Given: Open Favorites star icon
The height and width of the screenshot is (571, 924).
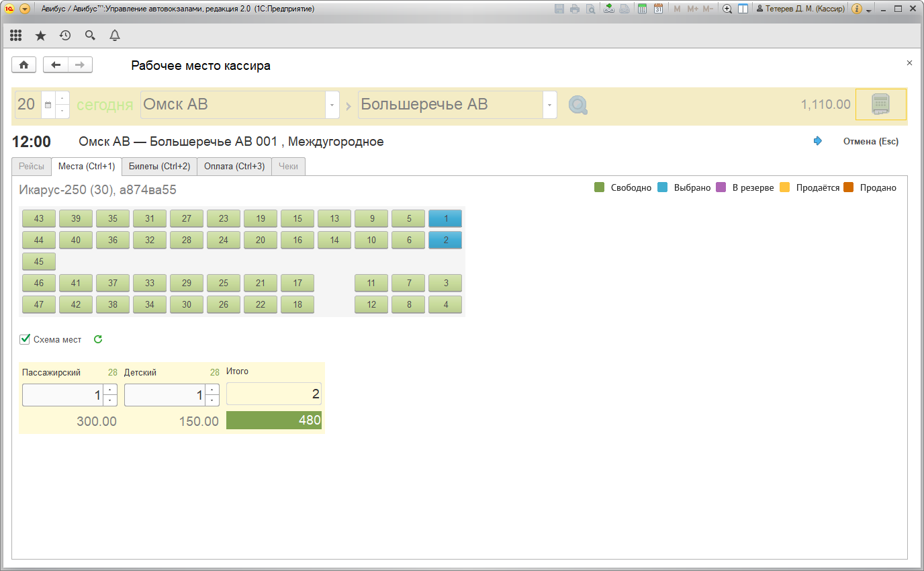Looking at the screenshot, I should click(x=40, y=36).
